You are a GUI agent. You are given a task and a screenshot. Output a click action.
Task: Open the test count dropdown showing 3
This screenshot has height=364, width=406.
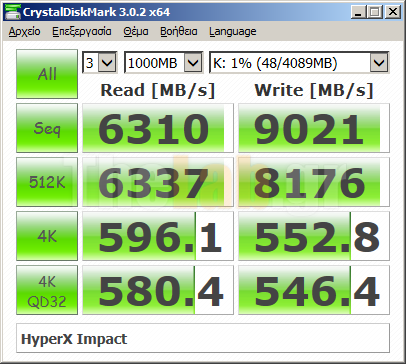[x=100, y=62]
